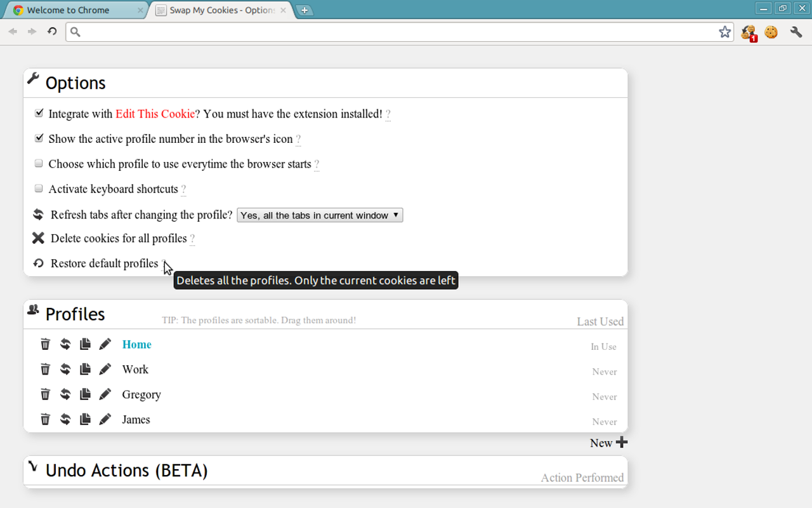
Task: Open the Edit This Cookie extension icon
Action: click(x=771, y=32)
